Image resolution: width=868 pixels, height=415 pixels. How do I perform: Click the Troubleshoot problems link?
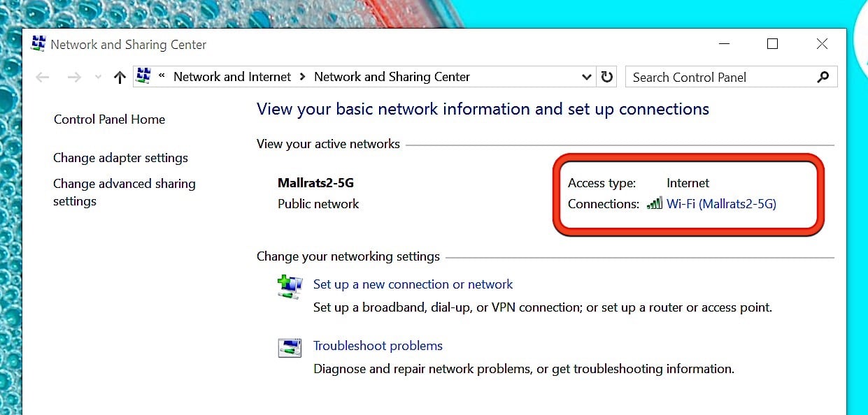(378, 345)
